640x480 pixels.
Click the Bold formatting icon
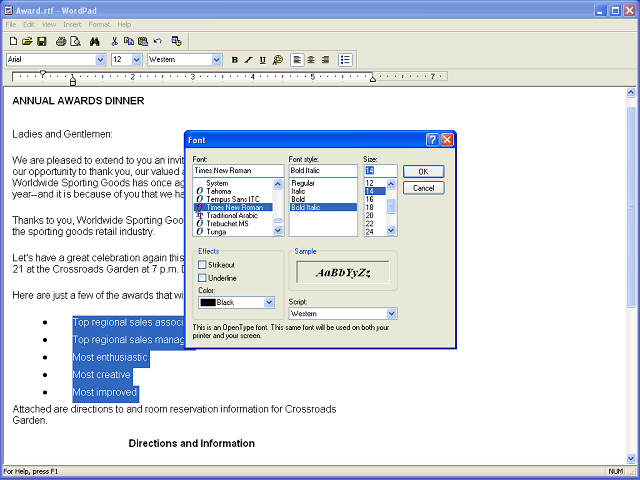[235, 60]
